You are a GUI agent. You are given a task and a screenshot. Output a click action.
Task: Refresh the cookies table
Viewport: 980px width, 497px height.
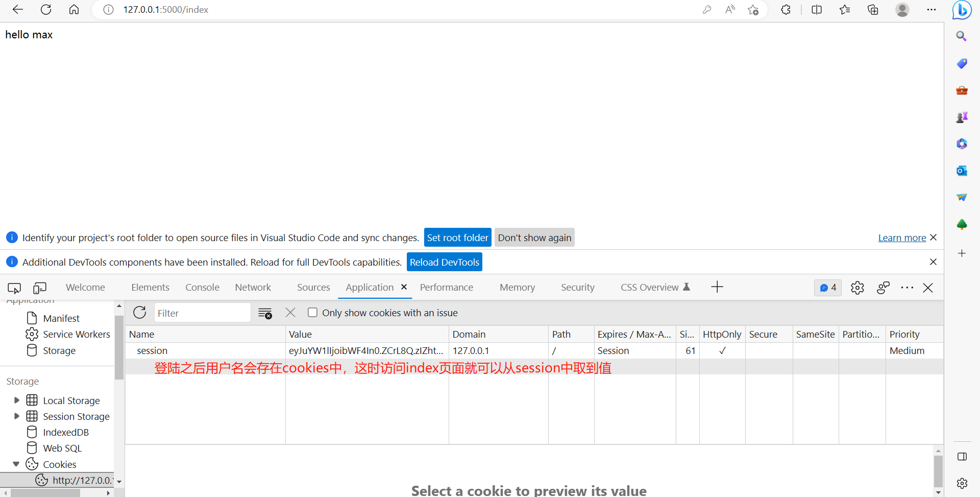point(139,313)
